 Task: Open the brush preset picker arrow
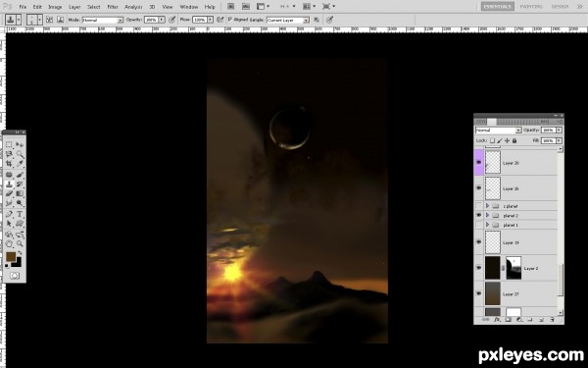pyautogui.click(x=39, y=20)
